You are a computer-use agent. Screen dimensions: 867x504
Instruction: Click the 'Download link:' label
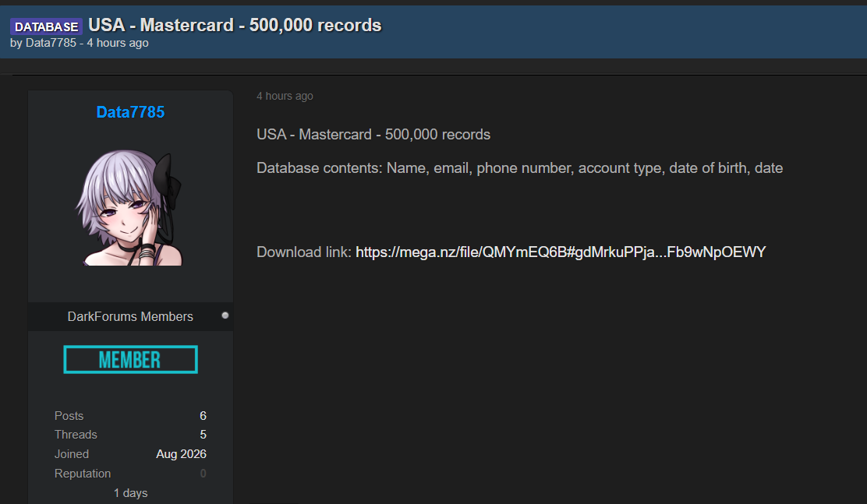coord(303,252)
